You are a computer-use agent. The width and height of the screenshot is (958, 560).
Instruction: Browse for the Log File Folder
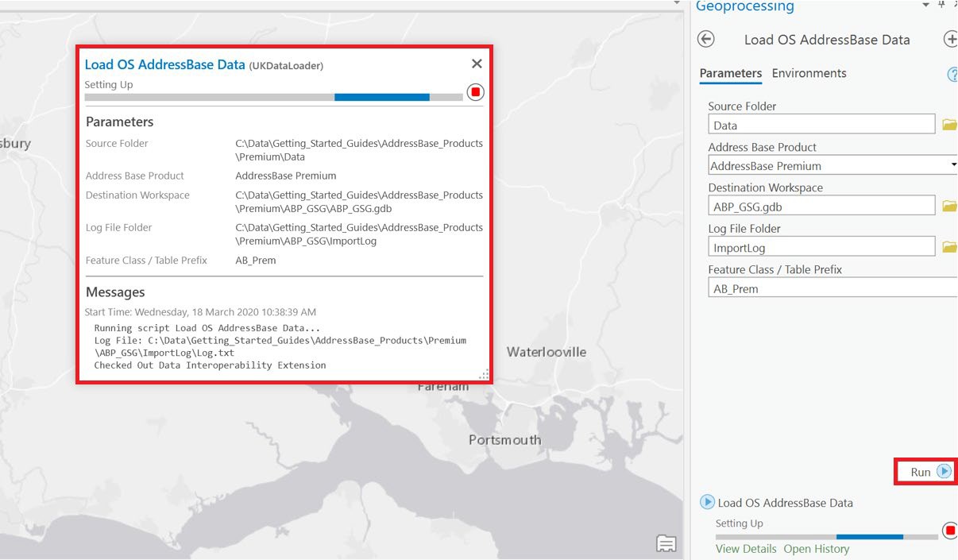click(950, 246)
